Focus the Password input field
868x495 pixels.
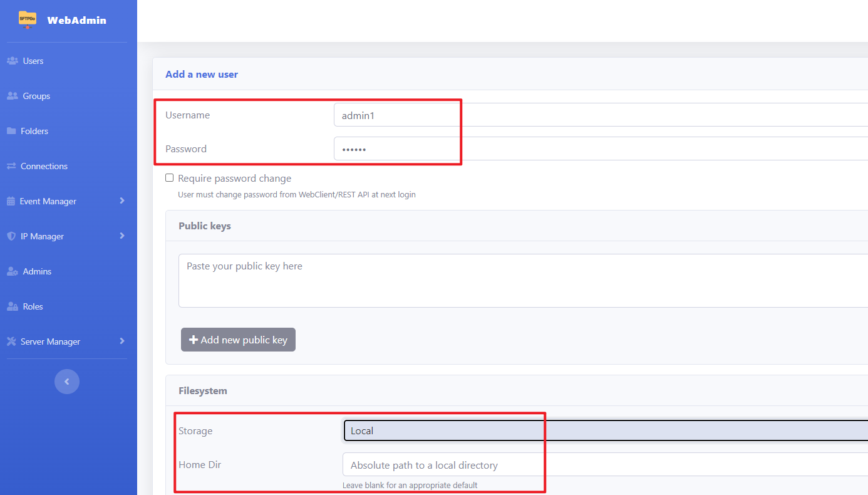pyautogui.click(x=601, y=148)
